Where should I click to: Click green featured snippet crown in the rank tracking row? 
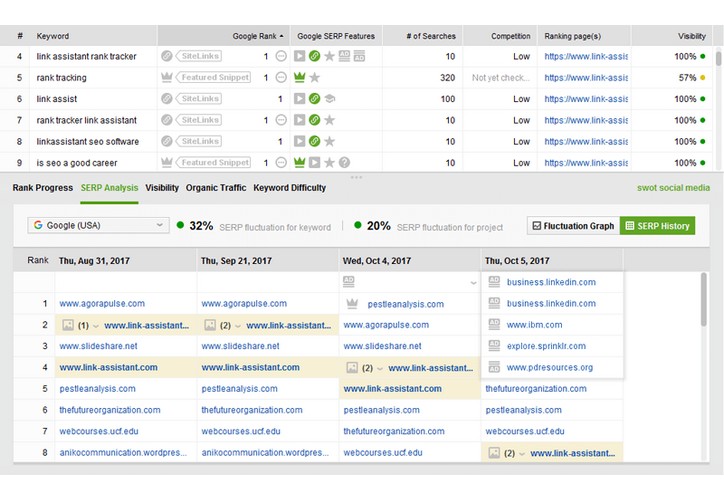point(299,77)
